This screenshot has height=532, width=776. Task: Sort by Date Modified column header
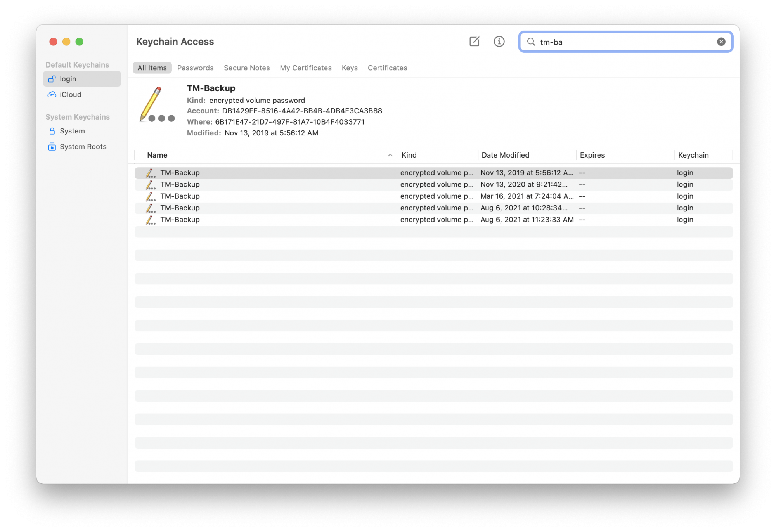click(x=505, y=155)
